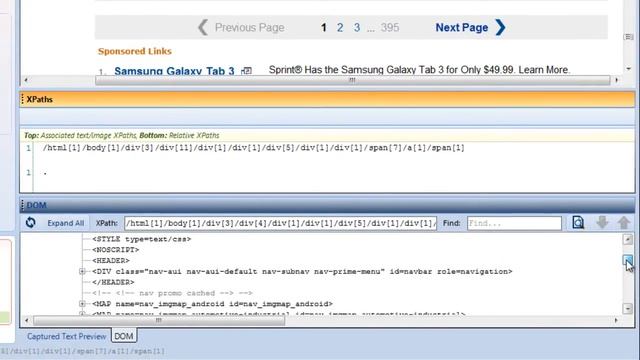Screen dimensions: 640x360
Task: Click the browser pane scroll left arrow
Action: pyautogui.click(x=27, y=80)
